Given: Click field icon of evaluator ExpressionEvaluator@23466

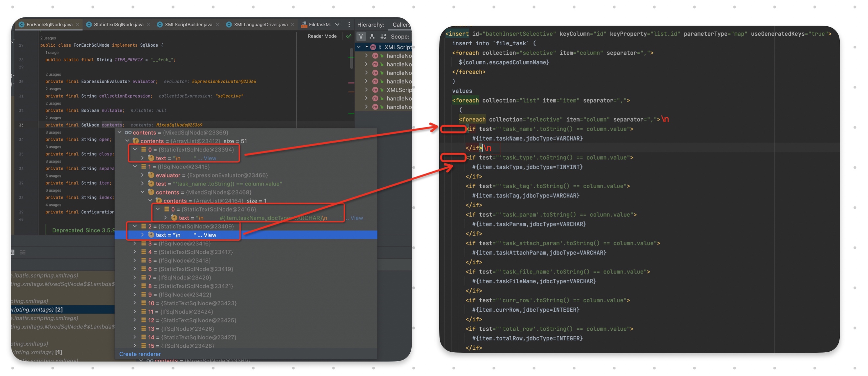Looking at the screenshot, I should [x=151, y=175].
